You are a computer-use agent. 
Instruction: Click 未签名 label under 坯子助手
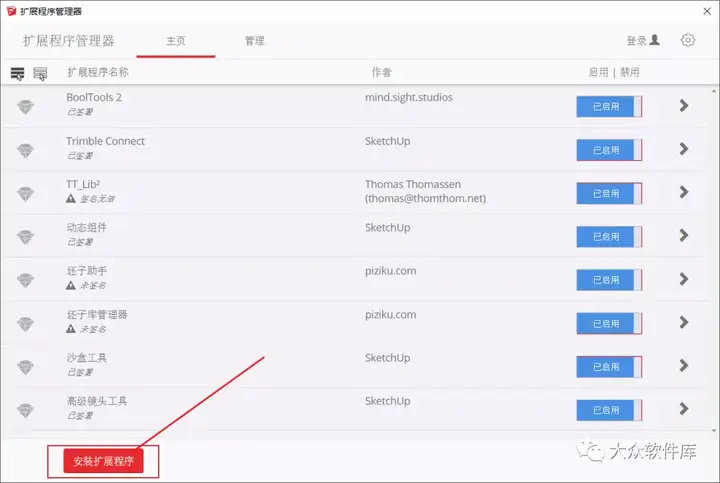pyautogui.click(x=93, y=286)
